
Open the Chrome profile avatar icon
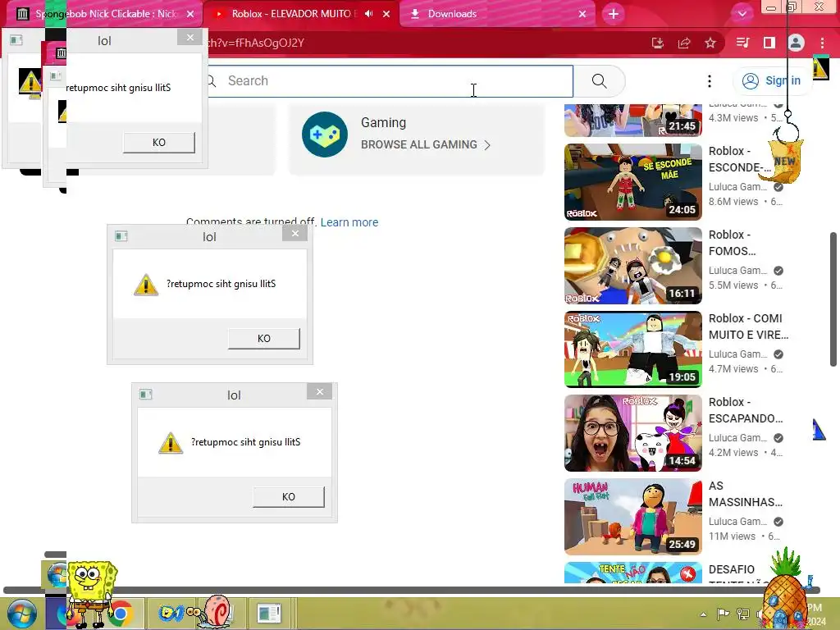point(796,43)
